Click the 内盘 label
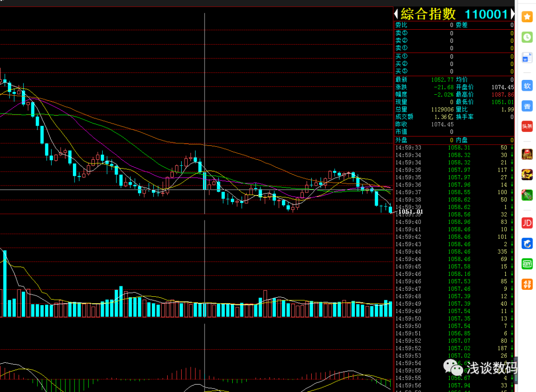Viewport: 536px width, 392px height. (x=462, y=140)
